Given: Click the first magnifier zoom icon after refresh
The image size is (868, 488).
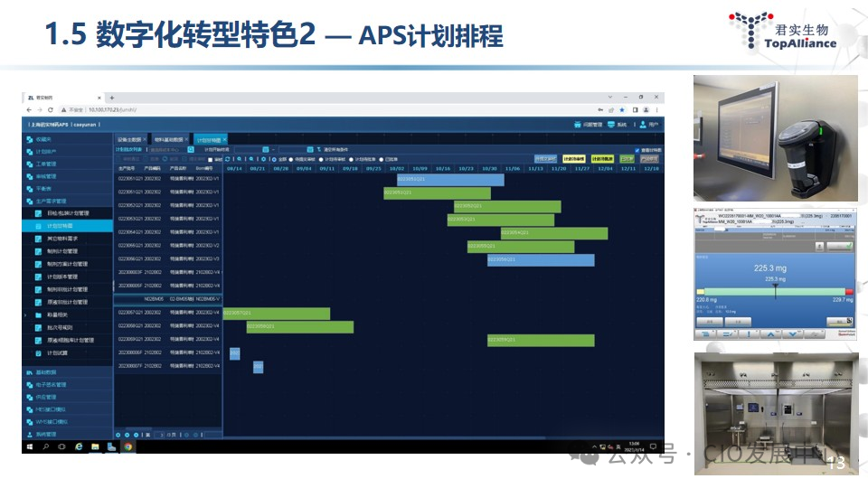Looking at the screenshot, I should (x=239, y=159).
